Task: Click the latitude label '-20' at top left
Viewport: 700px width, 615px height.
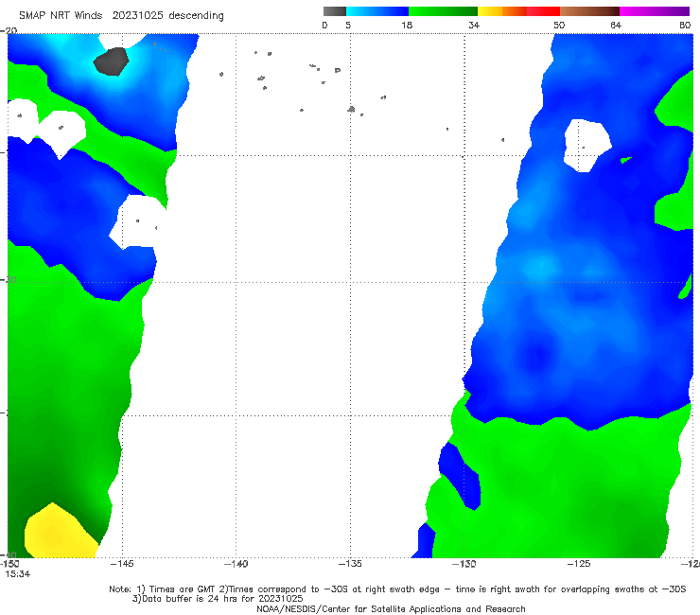Action: point(9,31)
